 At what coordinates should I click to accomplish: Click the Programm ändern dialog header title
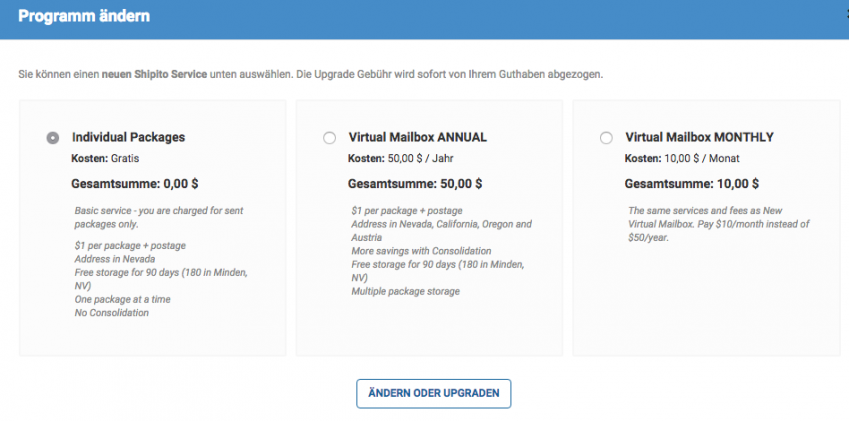84,16
